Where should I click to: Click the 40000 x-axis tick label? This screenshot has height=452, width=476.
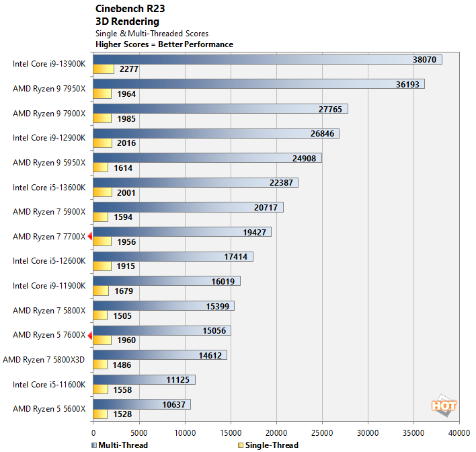click(459, 433)
